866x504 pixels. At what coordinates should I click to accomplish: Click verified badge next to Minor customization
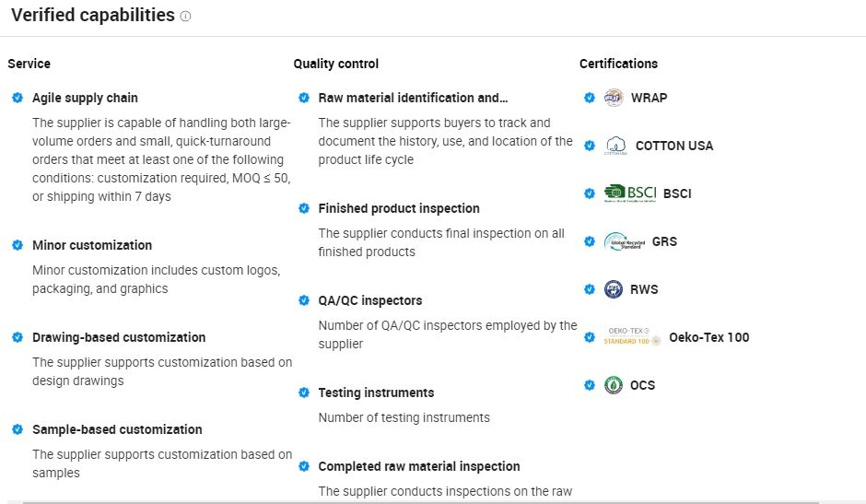(x=18, y=245)
